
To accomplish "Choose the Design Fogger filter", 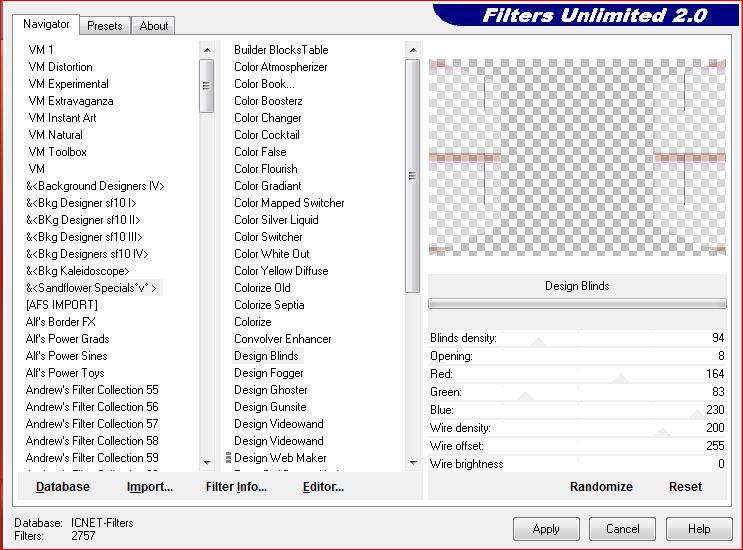I will tap(269, 373).
